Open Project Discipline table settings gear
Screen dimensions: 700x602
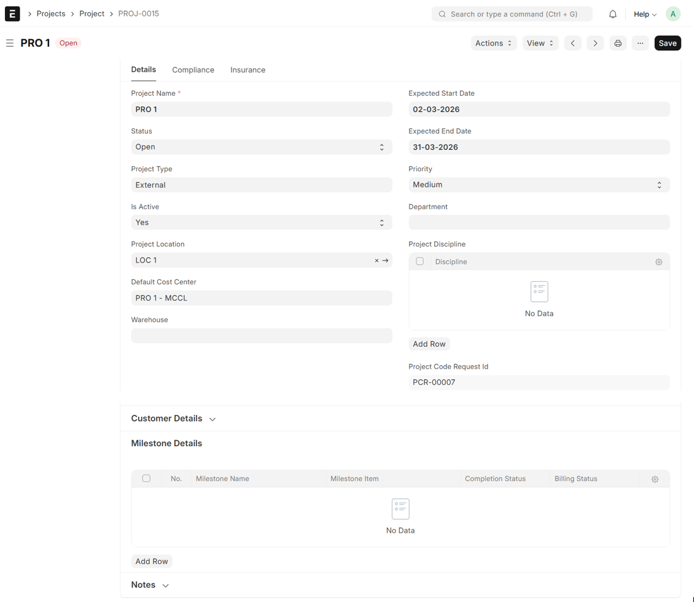pyautogui.click(x=658, y=262)
